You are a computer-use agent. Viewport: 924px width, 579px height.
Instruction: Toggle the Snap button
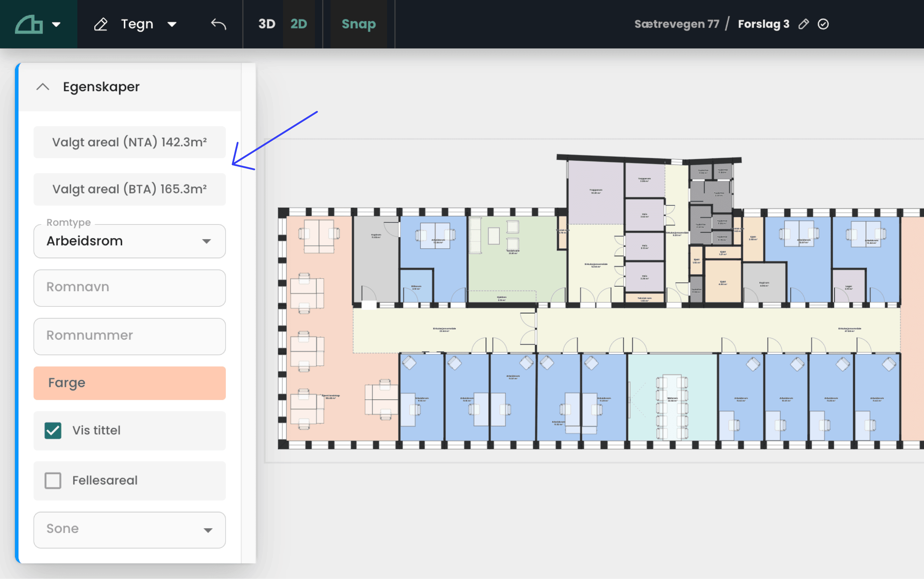[x=359, y=24]
